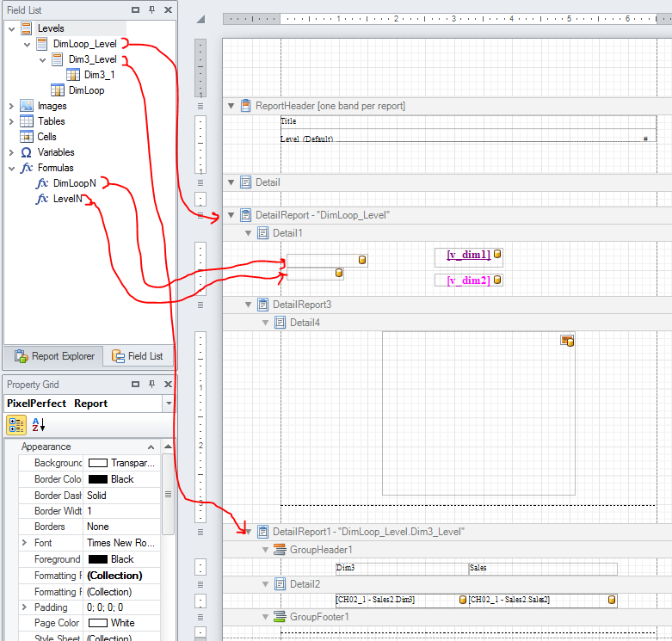This screenshot has height=641, width=672.
Task: Click the Cells icon
Action: (27, 136)
